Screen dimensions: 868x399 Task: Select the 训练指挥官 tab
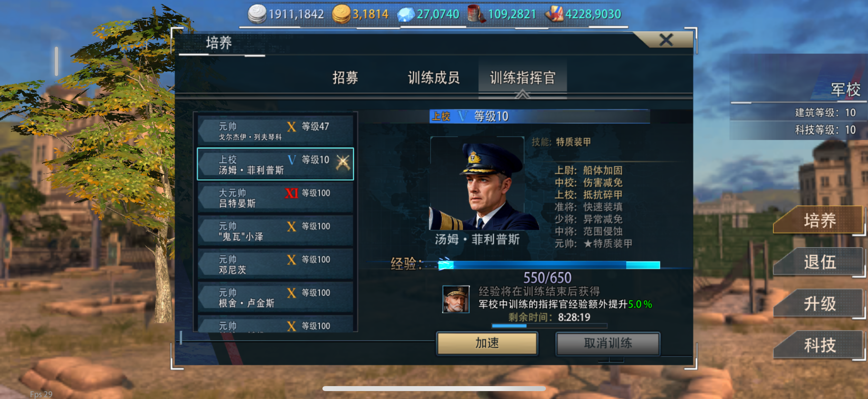coord(523,78)
